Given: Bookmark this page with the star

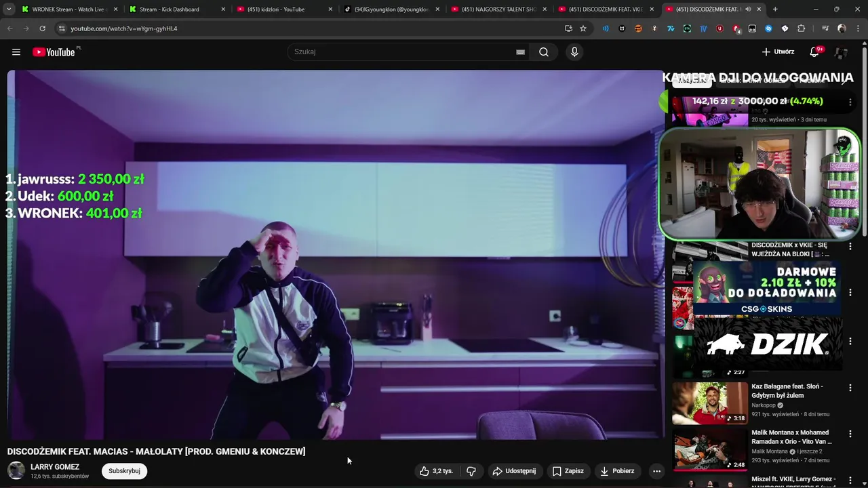Looking at the screenshot, I should pos(583,28).
